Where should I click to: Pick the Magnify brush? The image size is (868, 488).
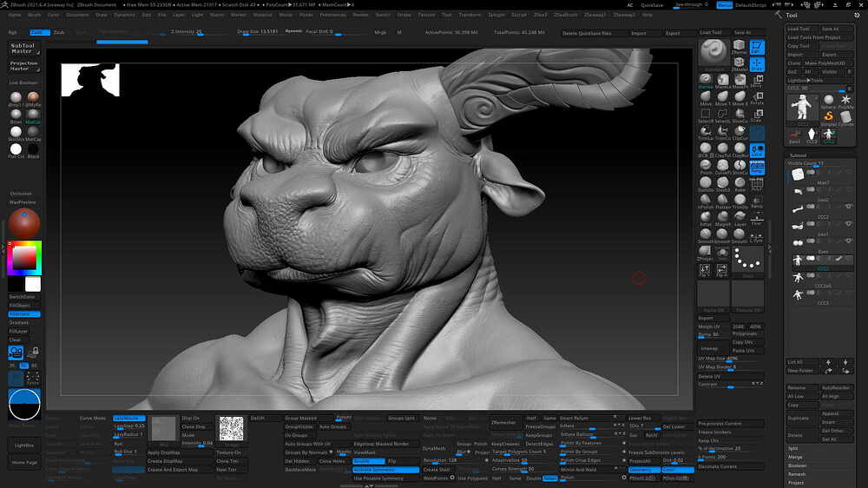click(x=722, y=219)
